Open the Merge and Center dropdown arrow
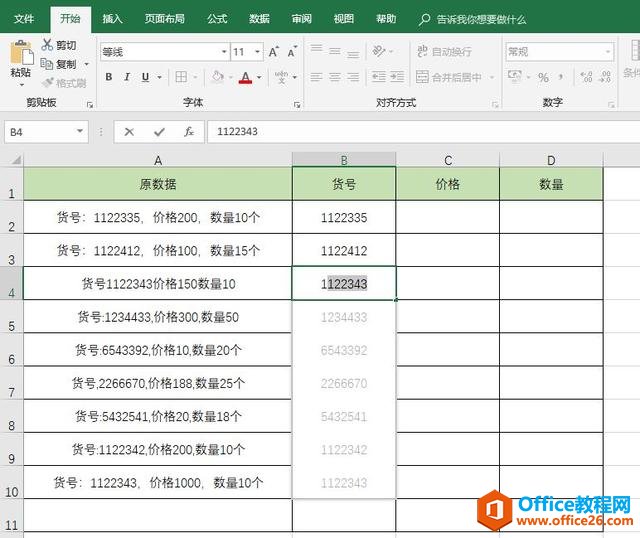640x538 pixels. pyautogui.click(x=492, y=77)
